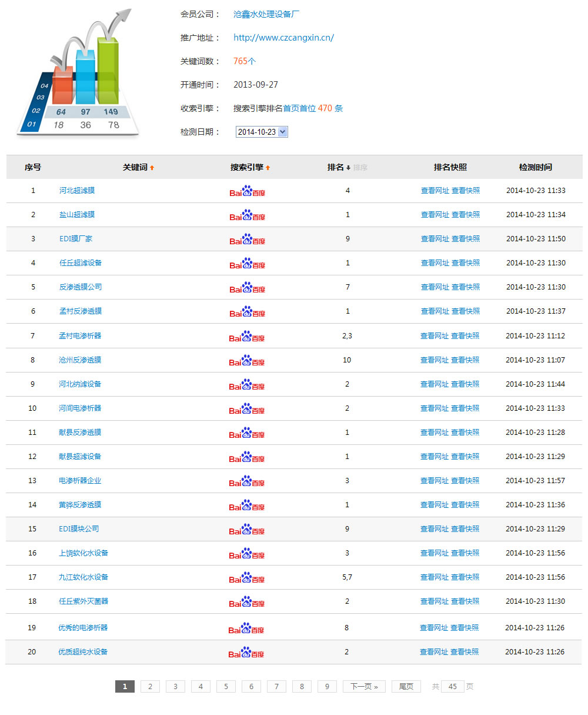Open the promotion URL czcangxin.cn link
The width and height of the screenshot is (588, 715).
[283, 38]
